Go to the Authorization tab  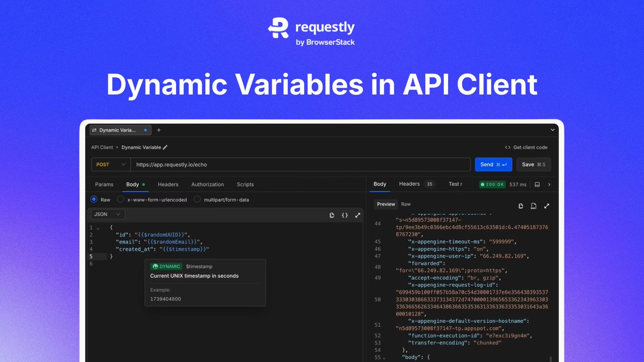[x=208, y=184]
